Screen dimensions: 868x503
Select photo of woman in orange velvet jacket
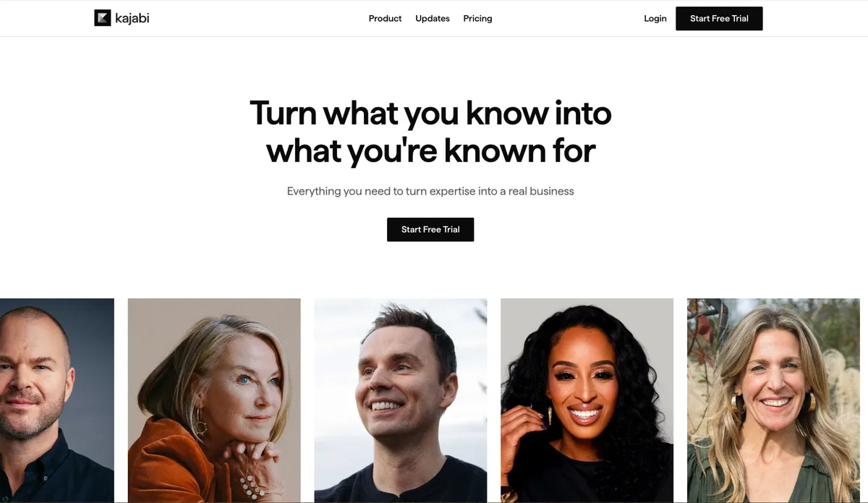pos(214,400)
